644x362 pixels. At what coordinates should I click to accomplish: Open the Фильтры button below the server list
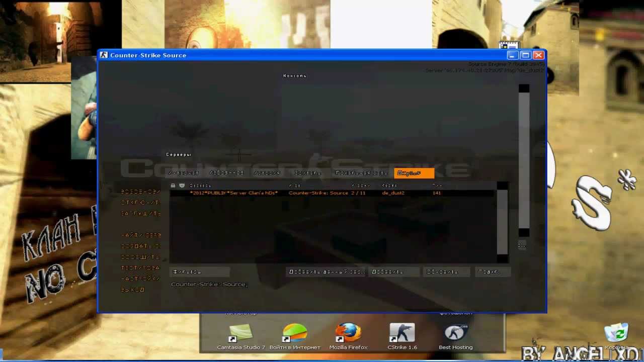[200, 272]
